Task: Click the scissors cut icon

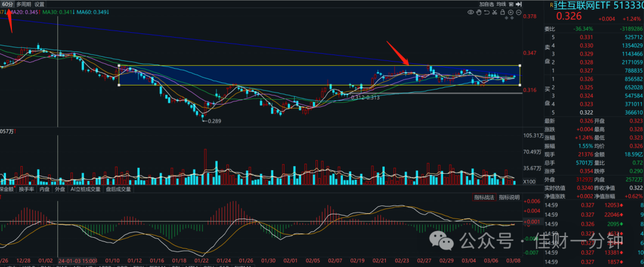Action: pyautogui.click(x=494, y=13)
